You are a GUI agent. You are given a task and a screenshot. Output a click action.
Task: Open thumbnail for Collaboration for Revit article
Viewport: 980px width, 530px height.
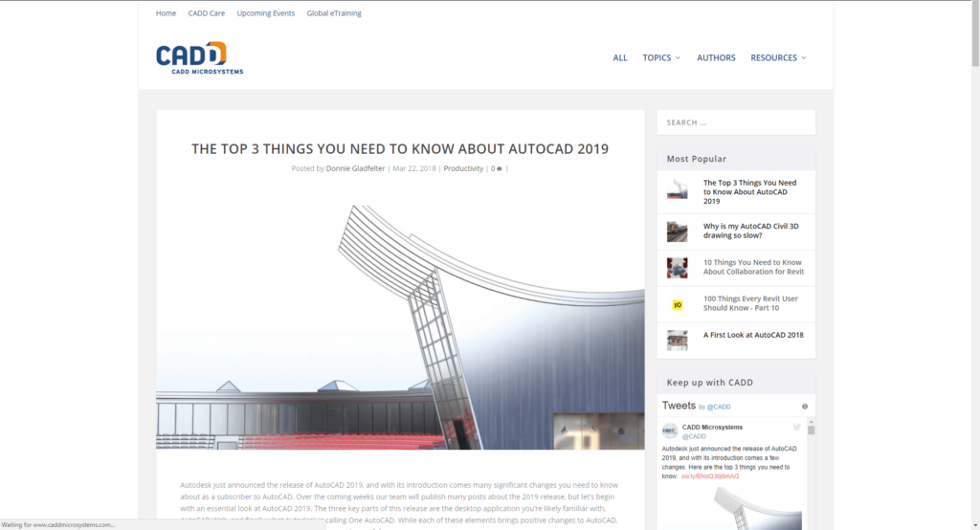point(677,268)
